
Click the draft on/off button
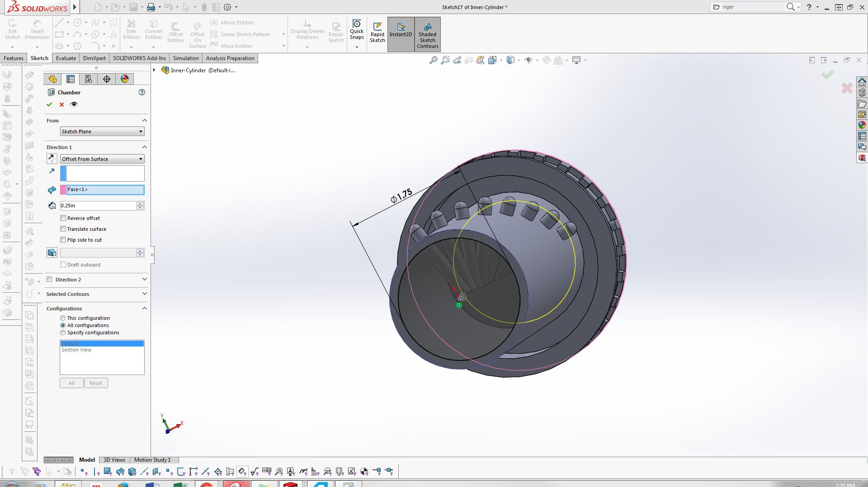click(x=52, y=253)
